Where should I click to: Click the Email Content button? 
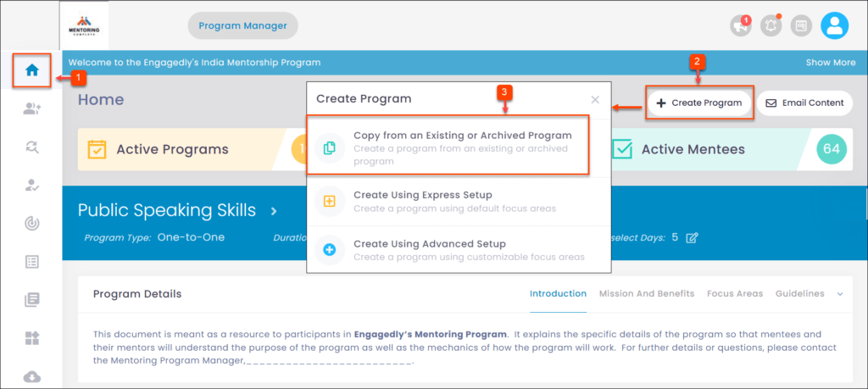[804, 103]
